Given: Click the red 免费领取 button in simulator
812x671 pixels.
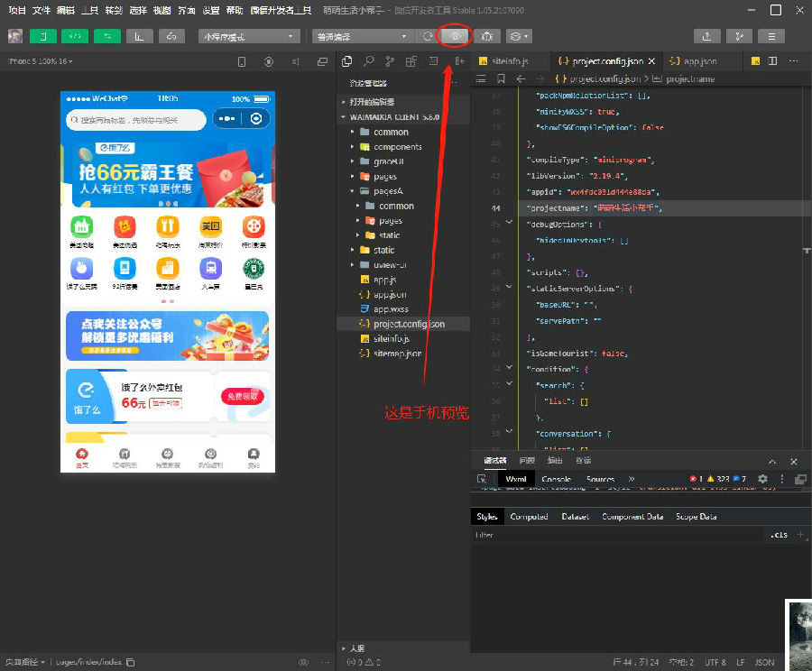Looking at the screenshot, I should point(243,396).
